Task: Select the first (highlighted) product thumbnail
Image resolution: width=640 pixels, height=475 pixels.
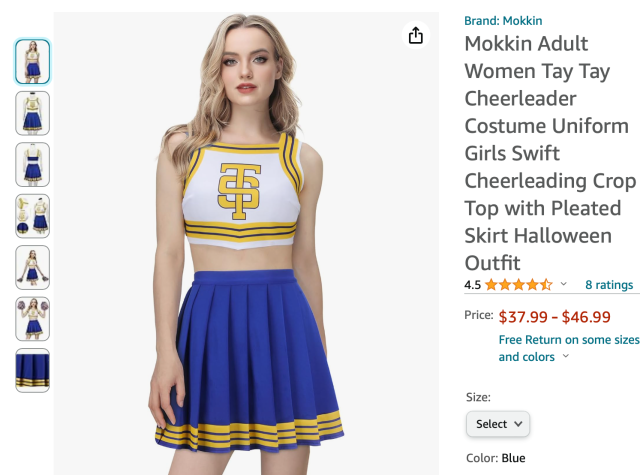Action: 32,61
